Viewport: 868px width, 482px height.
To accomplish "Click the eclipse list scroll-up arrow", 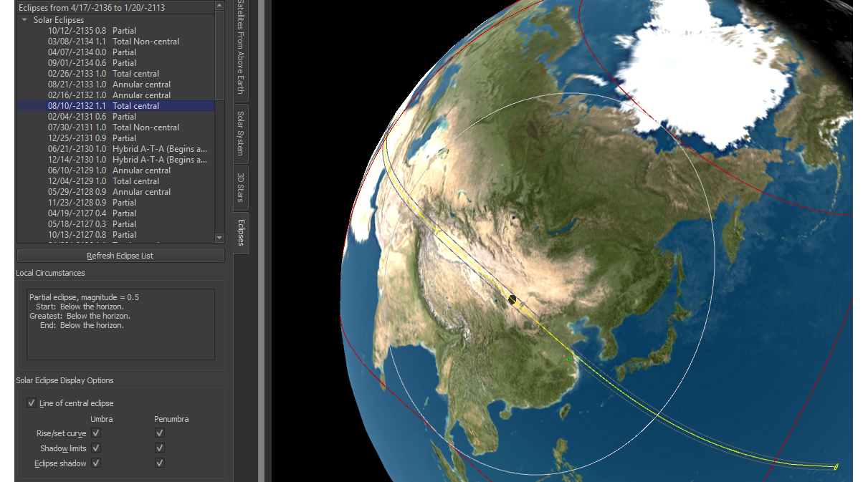I will 219,6.
